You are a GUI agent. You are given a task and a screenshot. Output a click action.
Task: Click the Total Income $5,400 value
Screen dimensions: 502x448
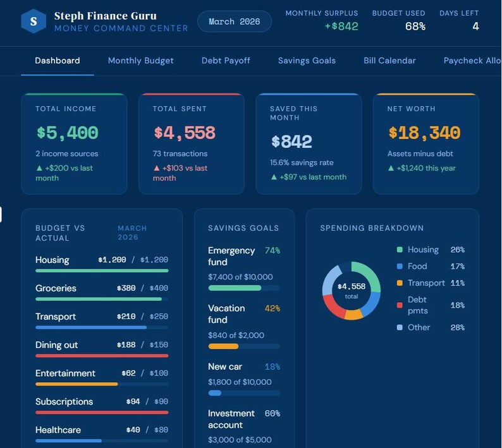(x=67, y=133)
